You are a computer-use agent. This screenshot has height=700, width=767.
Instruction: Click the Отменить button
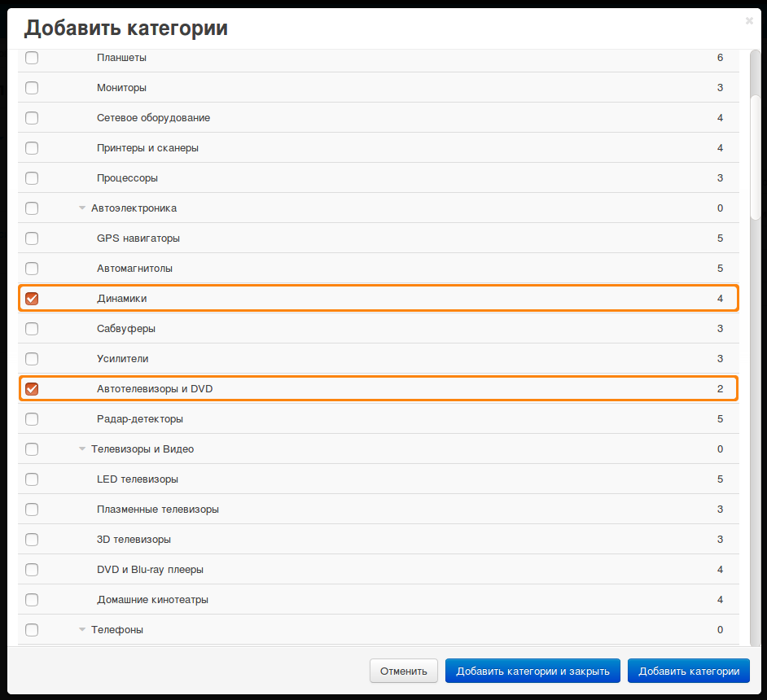tap(404, 672)
